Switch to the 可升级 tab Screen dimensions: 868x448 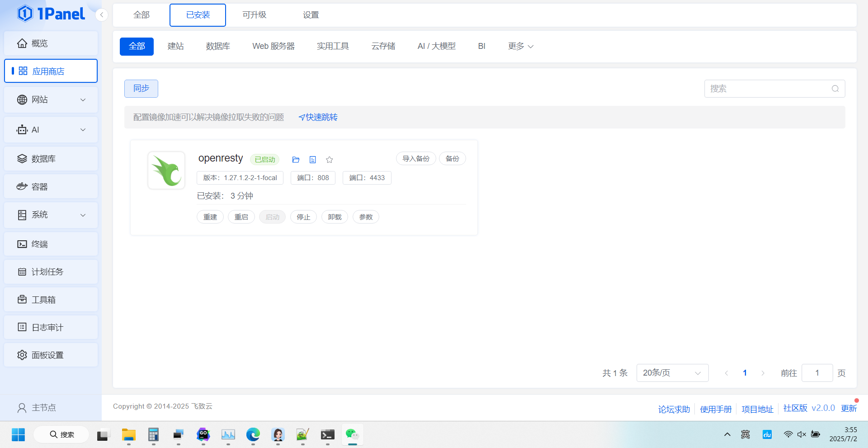(x=255, y=15)
